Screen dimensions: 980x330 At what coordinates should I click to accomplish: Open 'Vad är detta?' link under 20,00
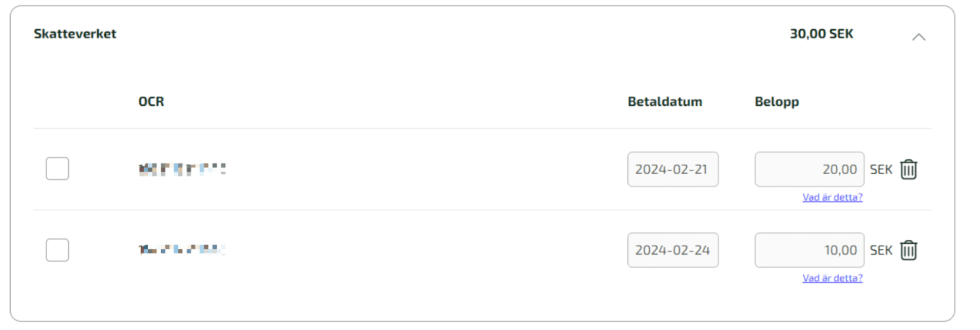tap(832, 197)
